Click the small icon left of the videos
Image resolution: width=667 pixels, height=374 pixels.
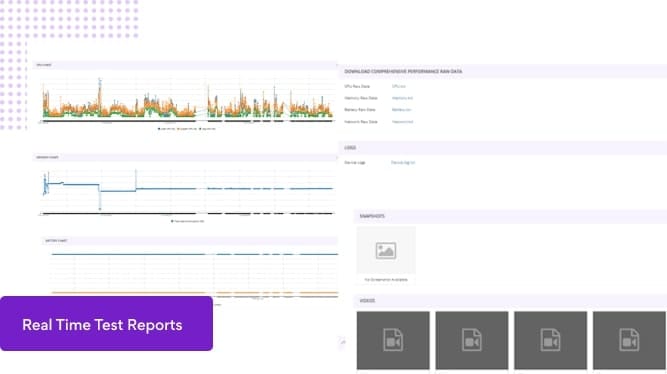tap(343, 342)
